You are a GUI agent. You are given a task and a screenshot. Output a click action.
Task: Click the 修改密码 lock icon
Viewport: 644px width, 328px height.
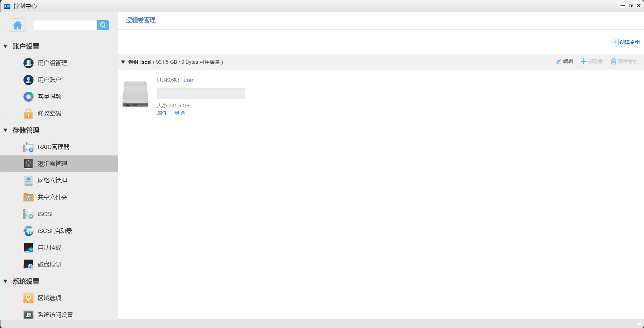[x=28, y=113]
